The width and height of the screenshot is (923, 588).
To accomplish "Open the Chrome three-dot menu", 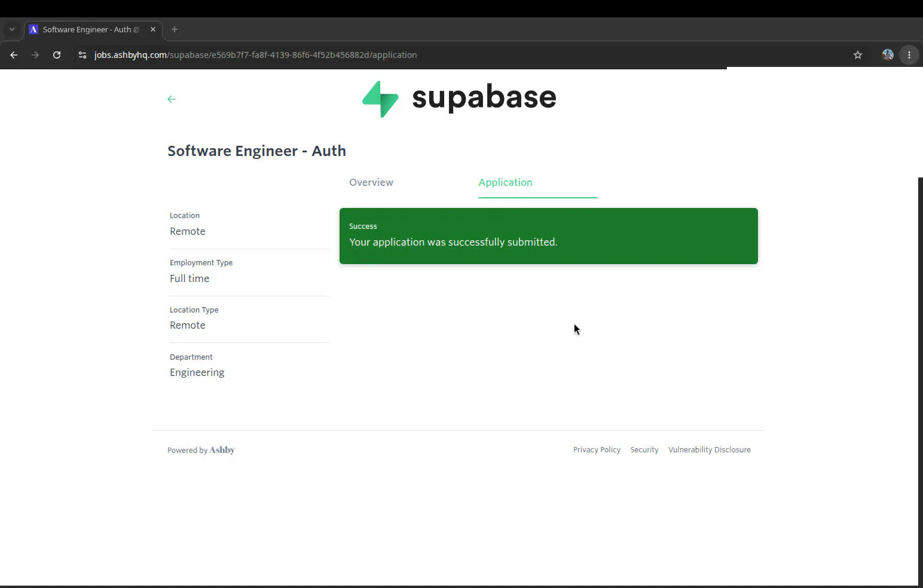I will tap(909, 55).
